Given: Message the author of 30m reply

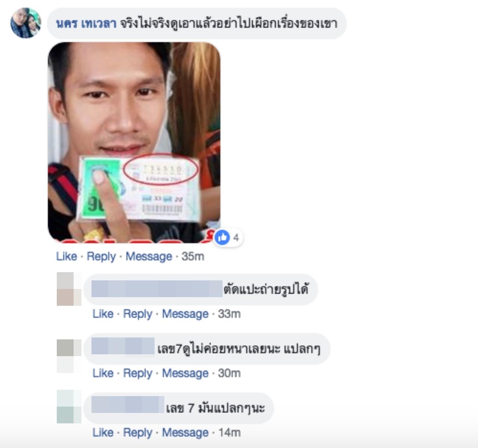Looking at the screenshot, I should [x=185, y=373].
